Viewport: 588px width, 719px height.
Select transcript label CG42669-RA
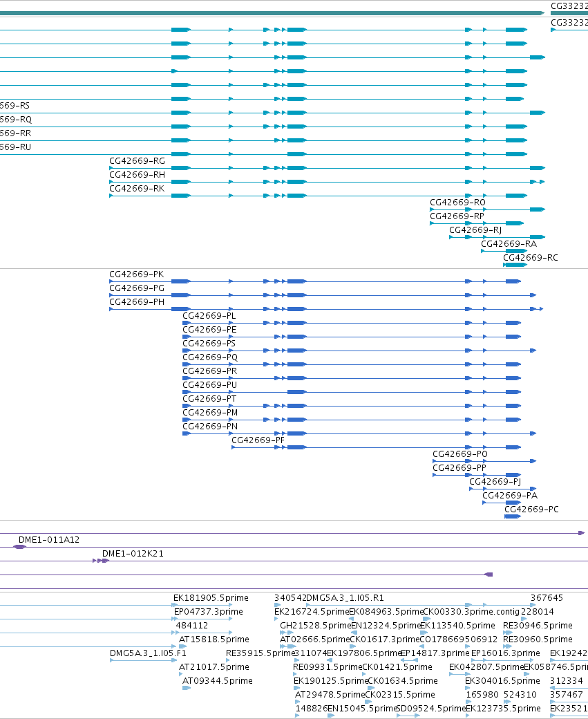509,243
